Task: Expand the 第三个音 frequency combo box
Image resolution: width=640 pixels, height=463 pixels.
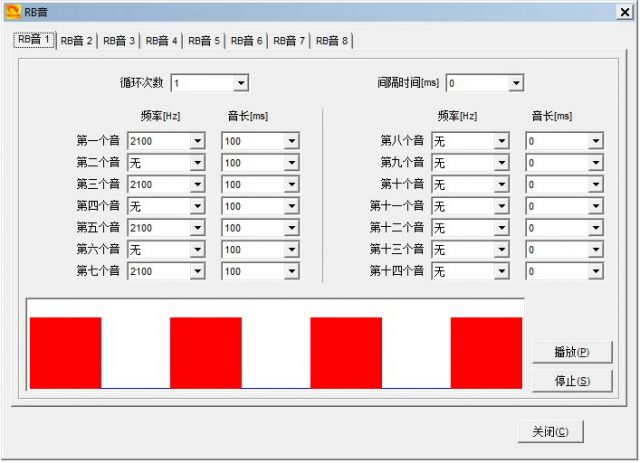Action: click(x=198, y=185)
